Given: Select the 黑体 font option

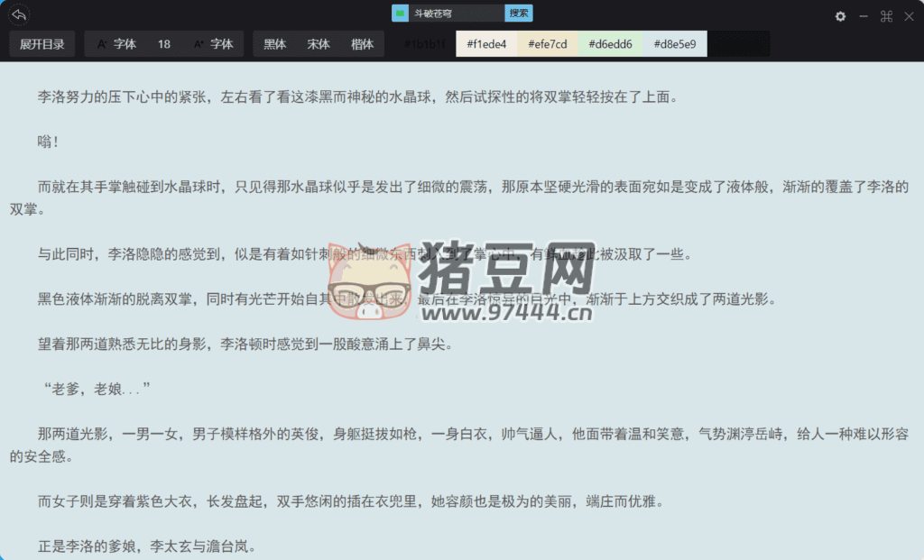Looking at the screenshot, I should tap(275, 44).
